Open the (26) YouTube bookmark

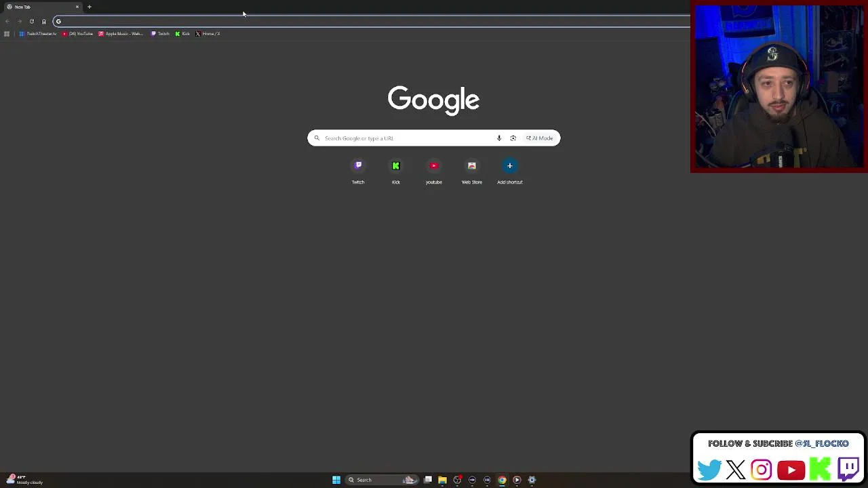(x=77, y=34)
